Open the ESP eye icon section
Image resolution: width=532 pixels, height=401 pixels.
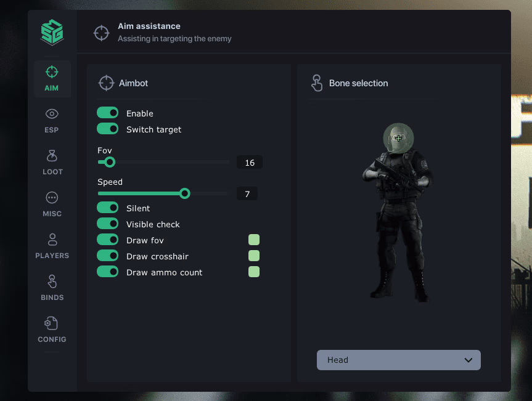[52, 121]
